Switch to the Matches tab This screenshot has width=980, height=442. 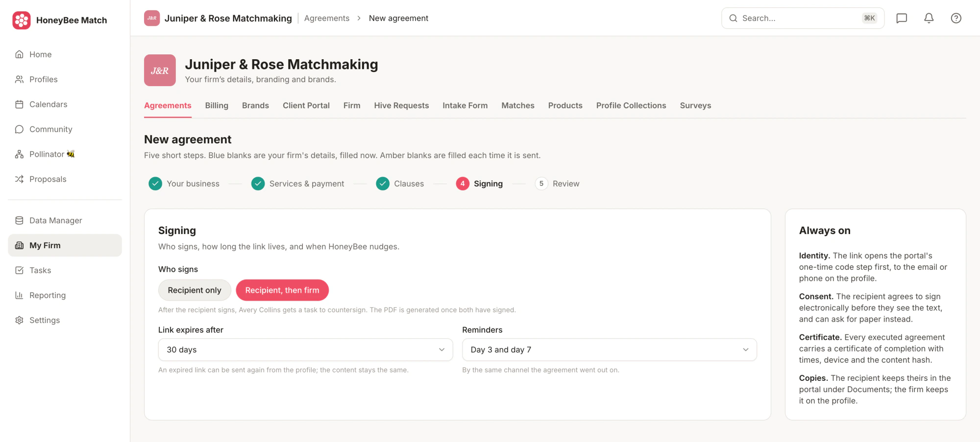point(518,105)
